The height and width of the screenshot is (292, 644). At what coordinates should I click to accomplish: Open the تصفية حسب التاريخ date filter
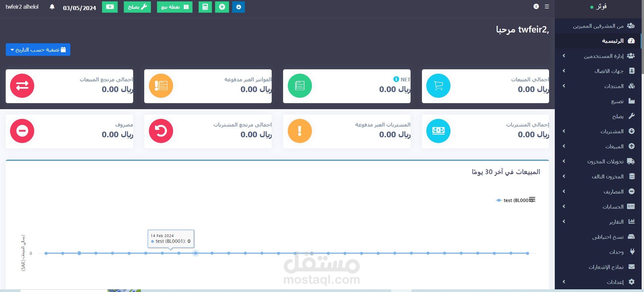coord(38,50)
